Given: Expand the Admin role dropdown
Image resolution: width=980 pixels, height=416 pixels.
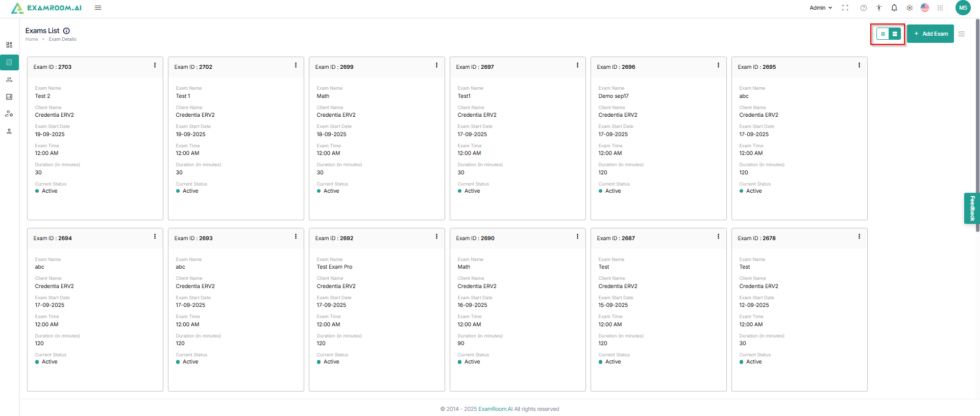Looking at the screenshot, I should 821,8.
